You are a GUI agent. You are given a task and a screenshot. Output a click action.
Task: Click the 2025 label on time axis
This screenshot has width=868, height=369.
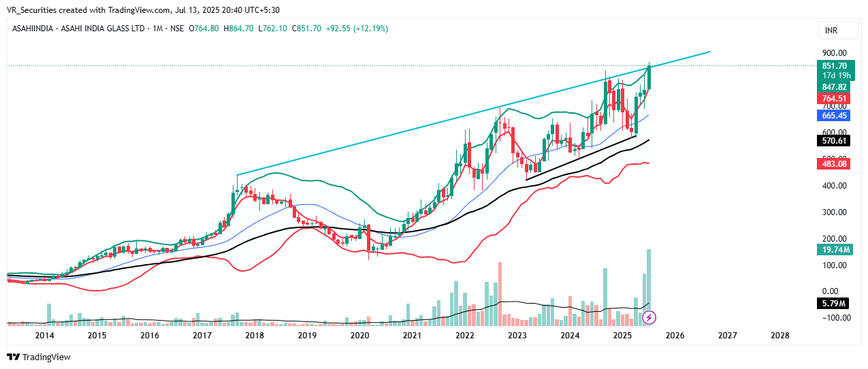(622, 336)
